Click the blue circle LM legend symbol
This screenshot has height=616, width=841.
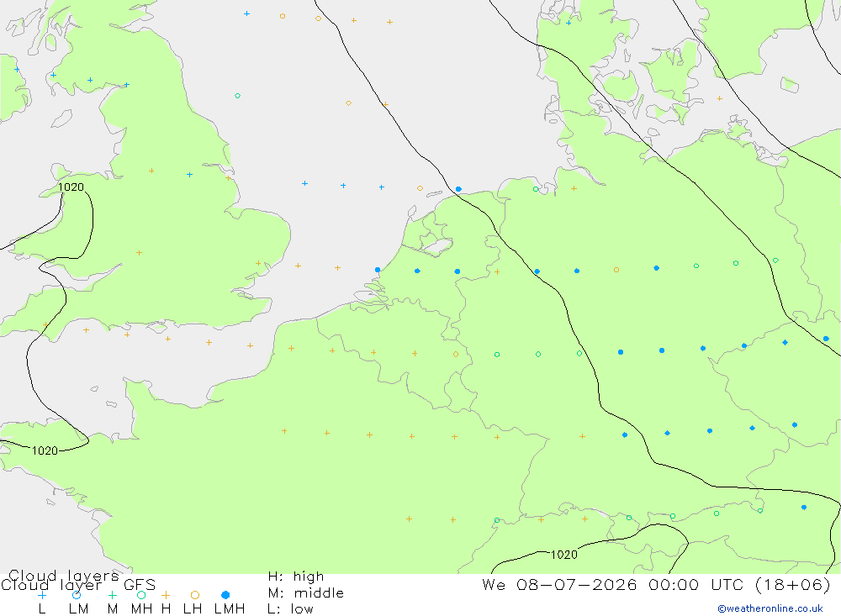click(77, 595)
